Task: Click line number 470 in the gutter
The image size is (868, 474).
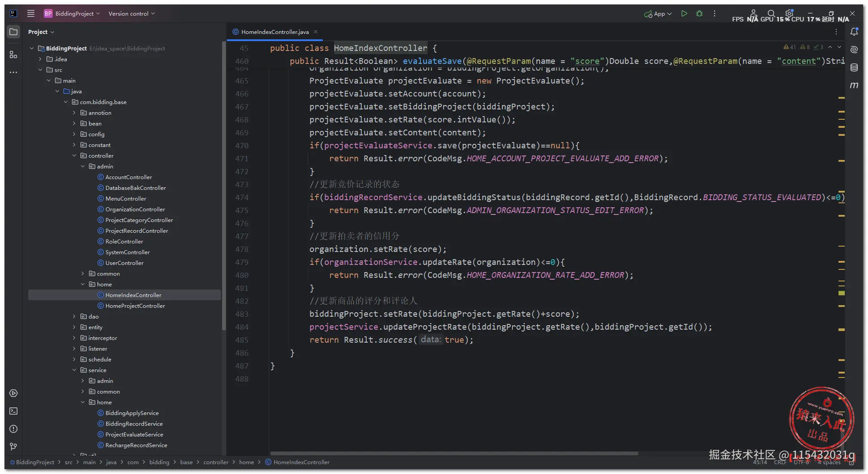Action: (x=241, y=146)
